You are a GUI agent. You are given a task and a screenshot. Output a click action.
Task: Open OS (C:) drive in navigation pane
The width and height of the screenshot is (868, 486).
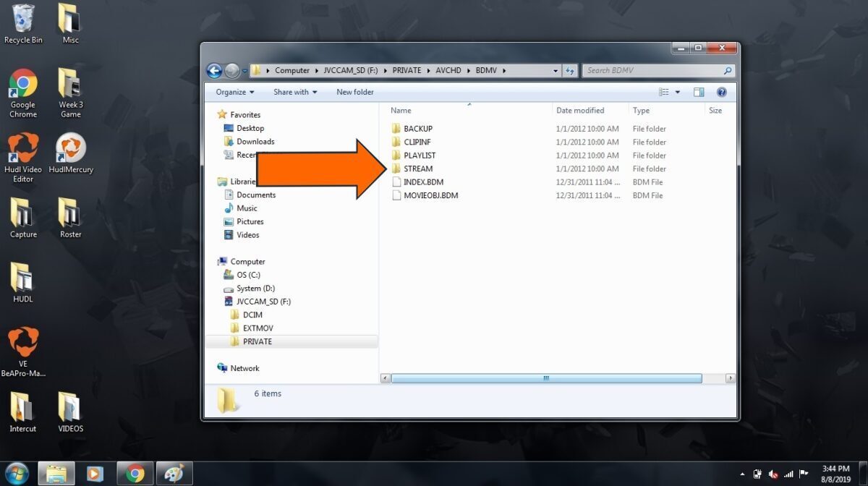[248, 275]
